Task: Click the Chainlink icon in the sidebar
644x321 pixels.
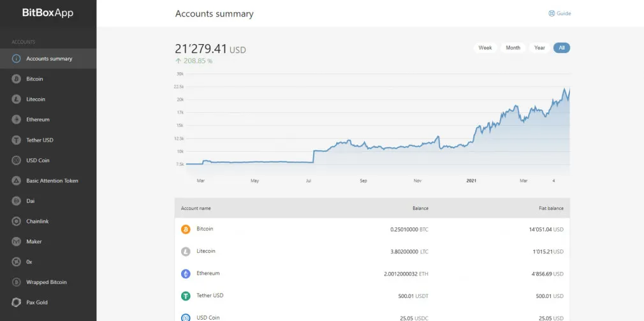Action: tap(16, 221)
